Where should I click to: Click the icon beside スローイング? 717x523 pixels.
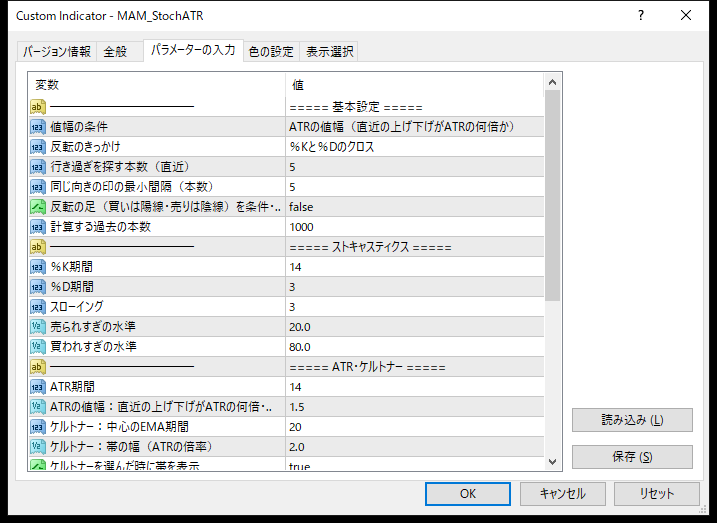point(38,307)
